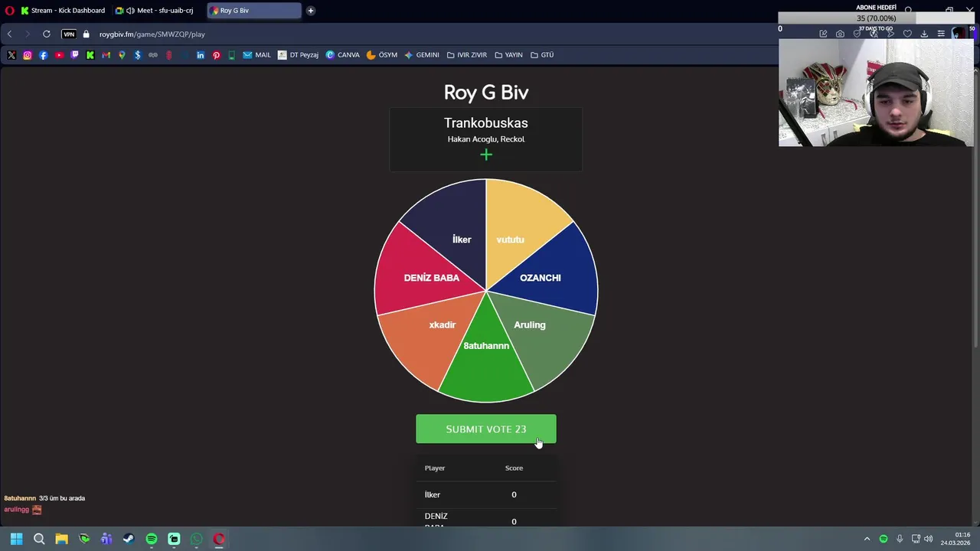Open WhatsApp from taskbar
This screenshot has width=980, height=551.
pyautogui.click(x=197, y=539)
